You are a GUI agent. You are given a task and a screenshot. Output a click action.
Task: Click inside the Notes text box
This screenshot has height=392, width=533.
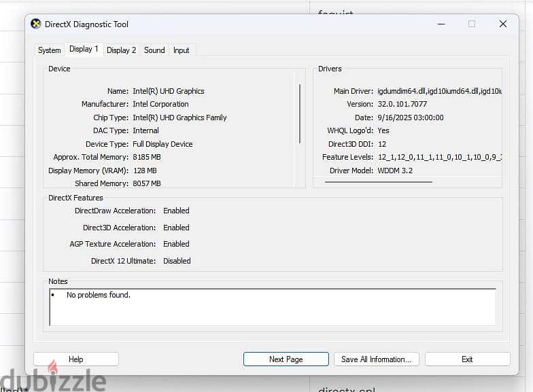pos(273,307)
